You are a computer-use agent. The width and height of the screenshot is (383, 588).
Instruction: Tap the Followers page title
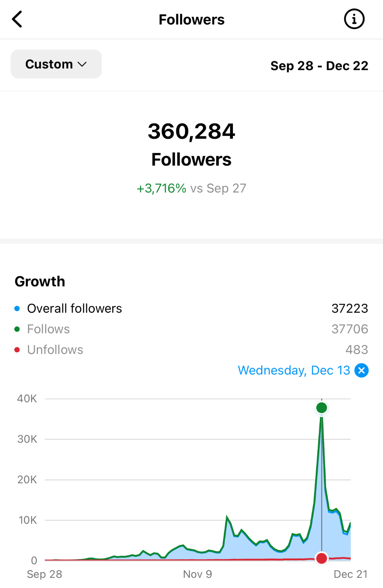tap(191, 20)
